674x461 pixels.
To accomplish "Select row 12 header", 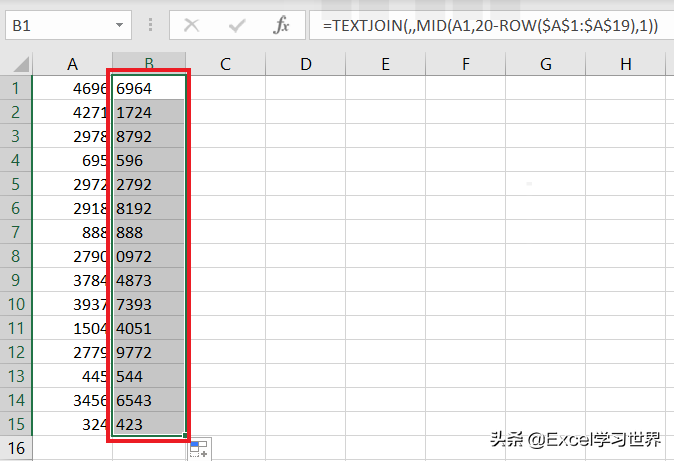I will (16, 352).
